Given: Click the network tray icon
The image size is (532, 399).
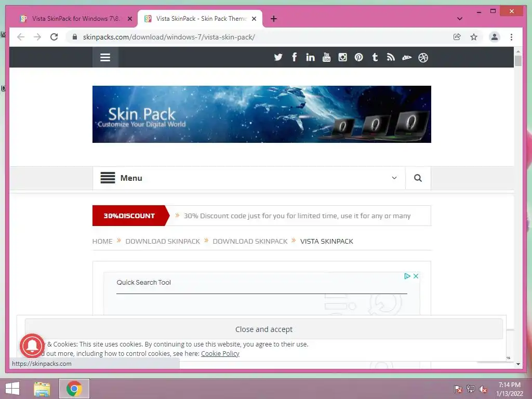Looking at the screenshot, I should [x=471, y=389].
